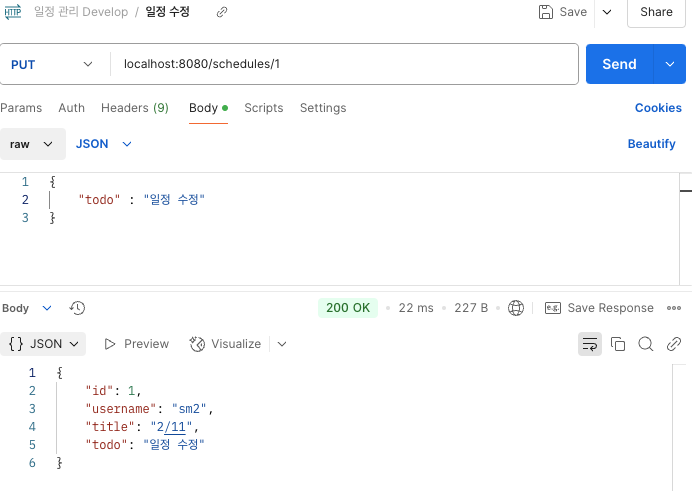Search within the response body
Screen dimensions: 692x491
coord(646,344)
